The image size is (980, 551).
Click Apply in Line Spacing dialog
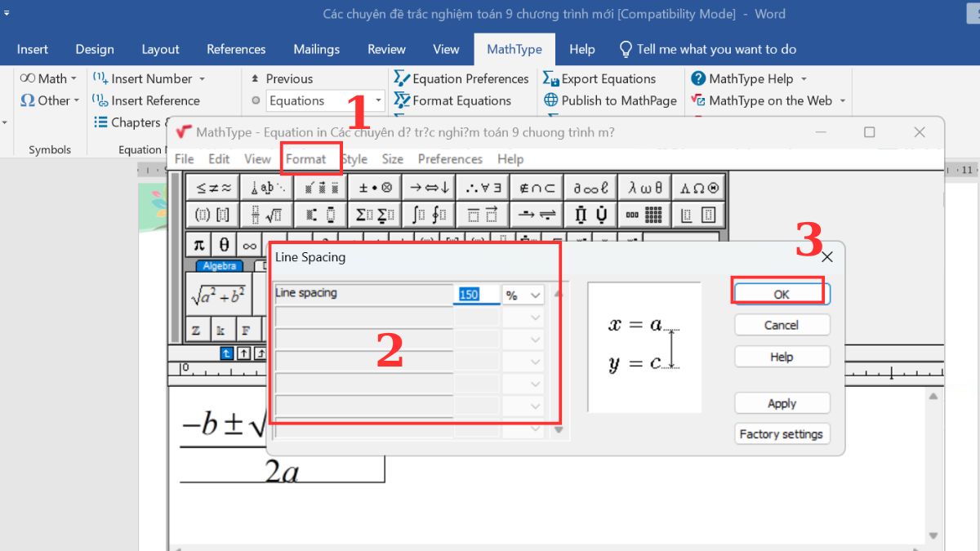782,403
